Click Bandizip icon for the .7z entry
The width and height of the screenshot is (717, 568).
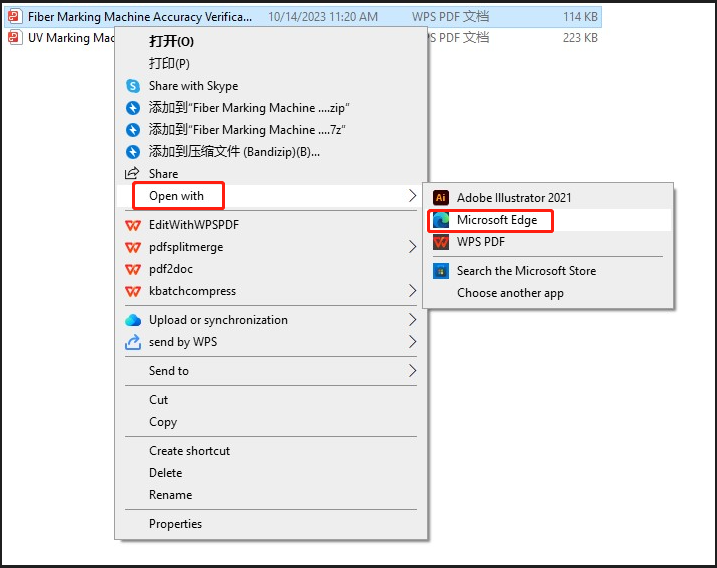click(133, 130)
